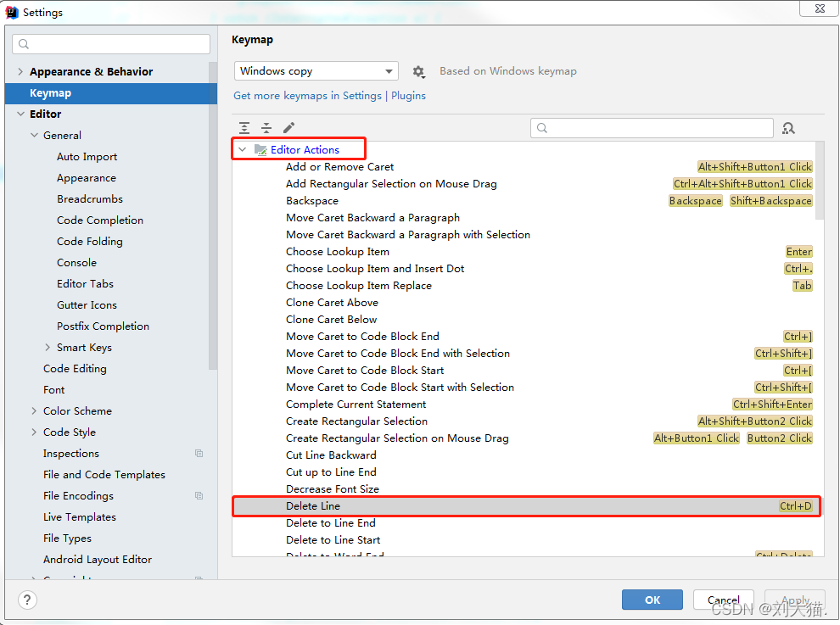The height and width of the screenshot is (625, 840).
Task: Open Code Folding settings
Action: click(90, 242)
